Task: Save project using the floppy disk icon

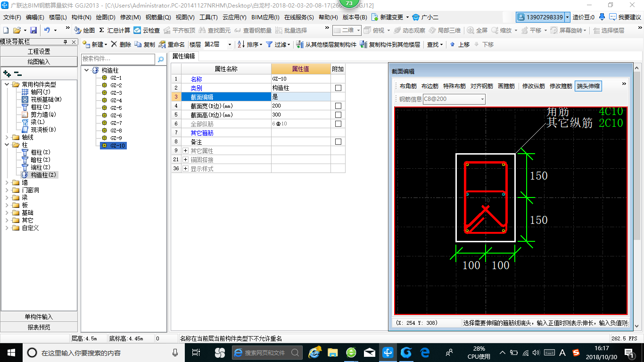Action: coord(33,30)
